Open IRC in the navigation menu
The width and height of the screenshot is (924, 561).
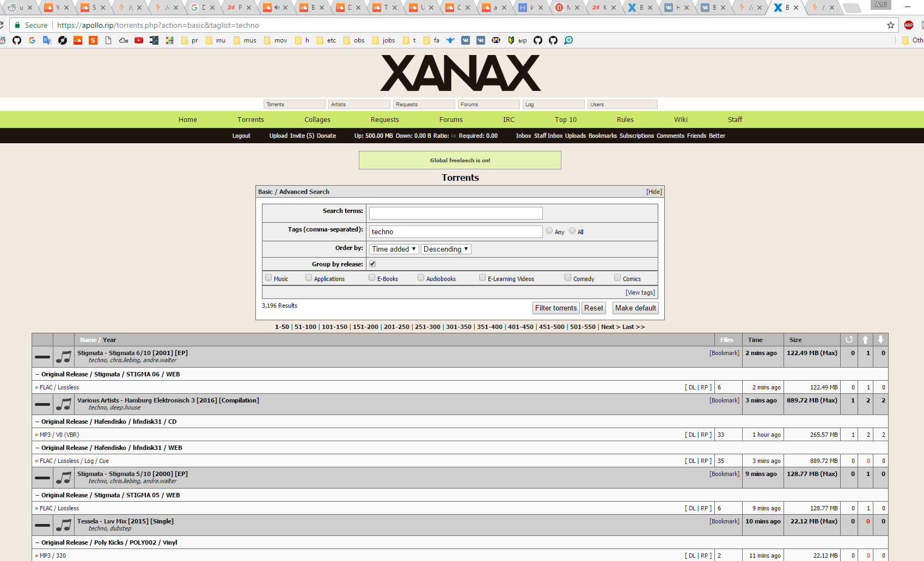pos(509,120)
